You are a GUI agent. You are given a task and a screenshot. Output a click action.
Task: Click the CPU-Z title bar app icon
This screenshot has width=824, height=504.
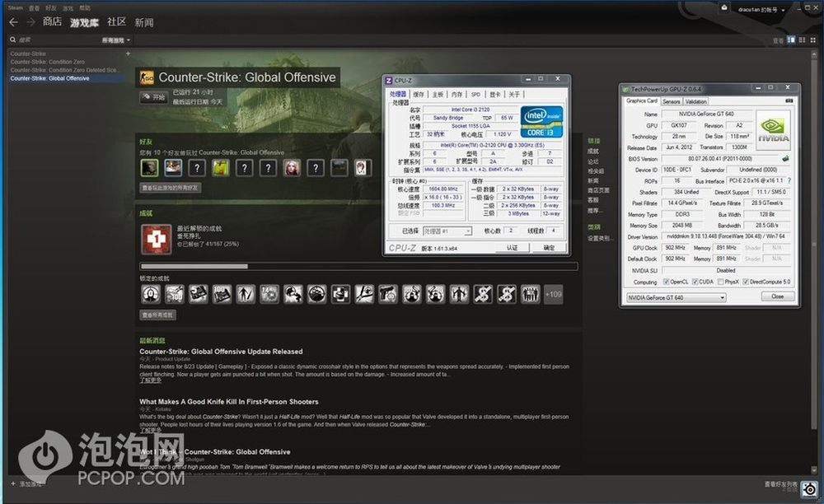(x=389, y=81)
